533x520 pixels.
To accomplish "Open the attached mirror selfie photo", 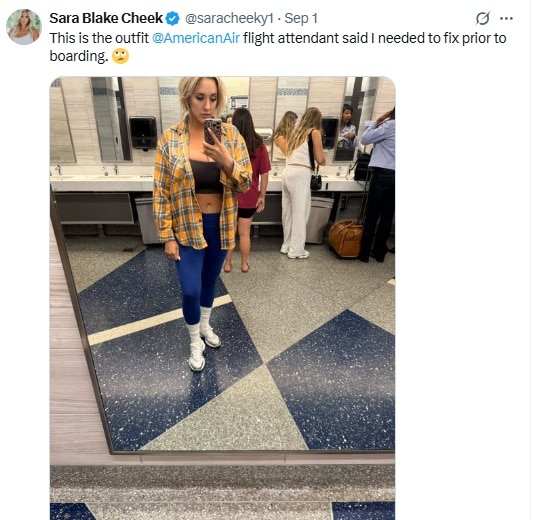I will (x=223, y=298).
